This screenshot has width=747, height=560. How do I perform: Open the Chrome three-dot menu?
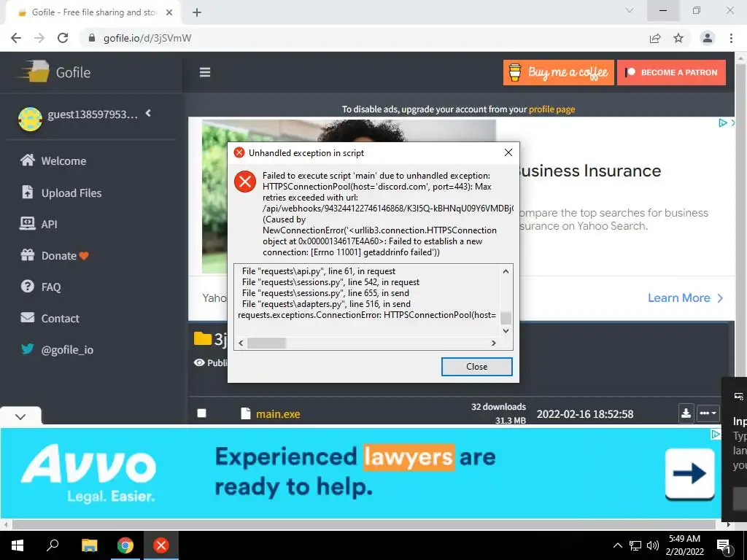[x=731, y=38]
